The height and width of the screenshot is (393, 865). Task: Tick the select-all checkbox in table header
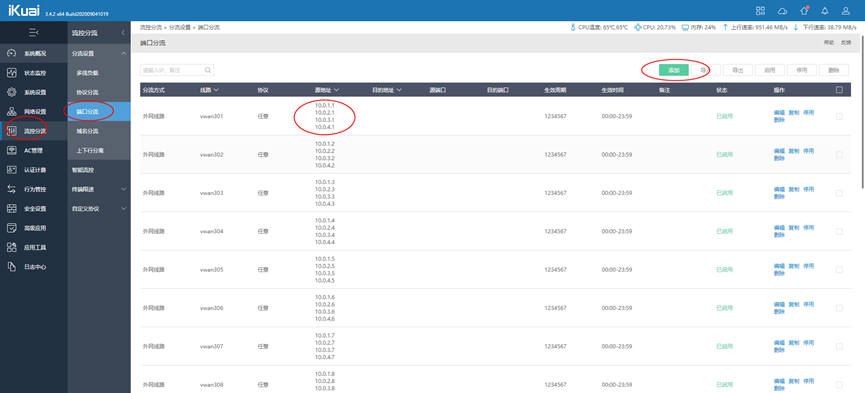click(x=839, y=89)
